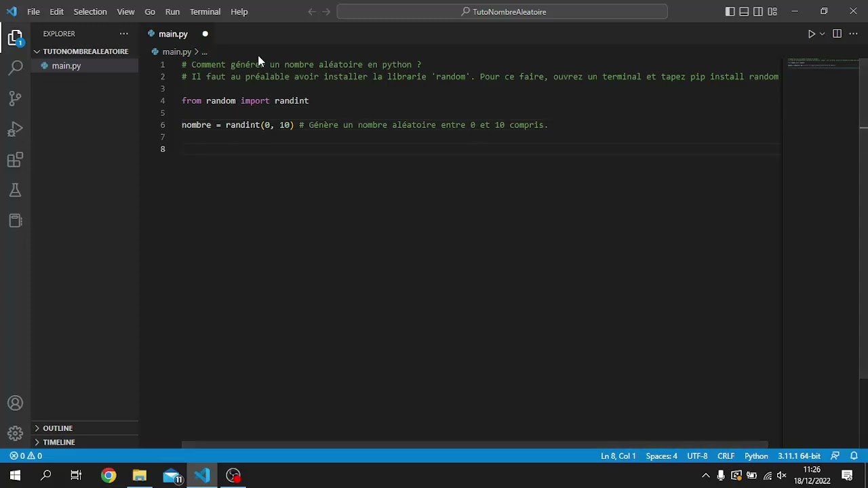Open the Run and Debug panel
Viewport: 868px width, 488px height.
(x=15, y=129)
